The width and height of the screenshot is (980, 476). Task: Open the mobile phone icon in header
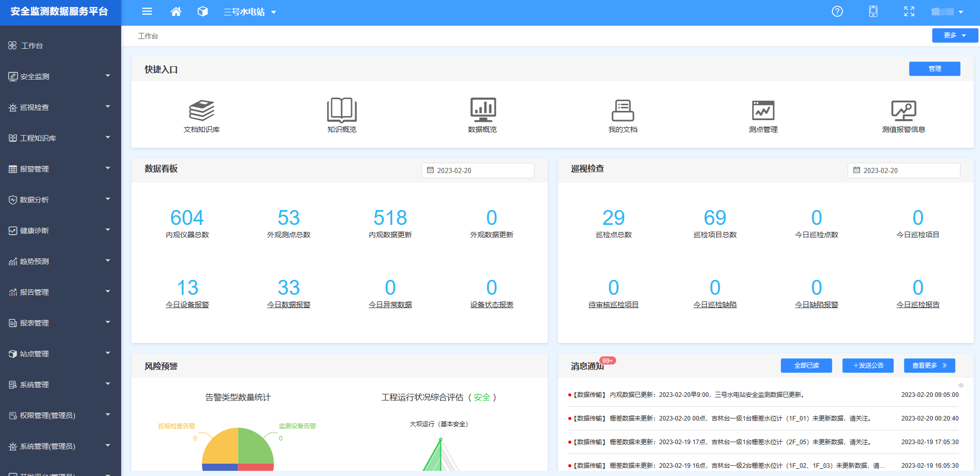[873, 11]
